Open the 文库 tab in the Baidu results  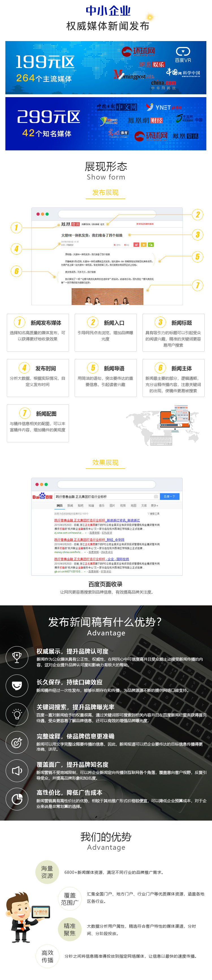(x=144, y=506)
